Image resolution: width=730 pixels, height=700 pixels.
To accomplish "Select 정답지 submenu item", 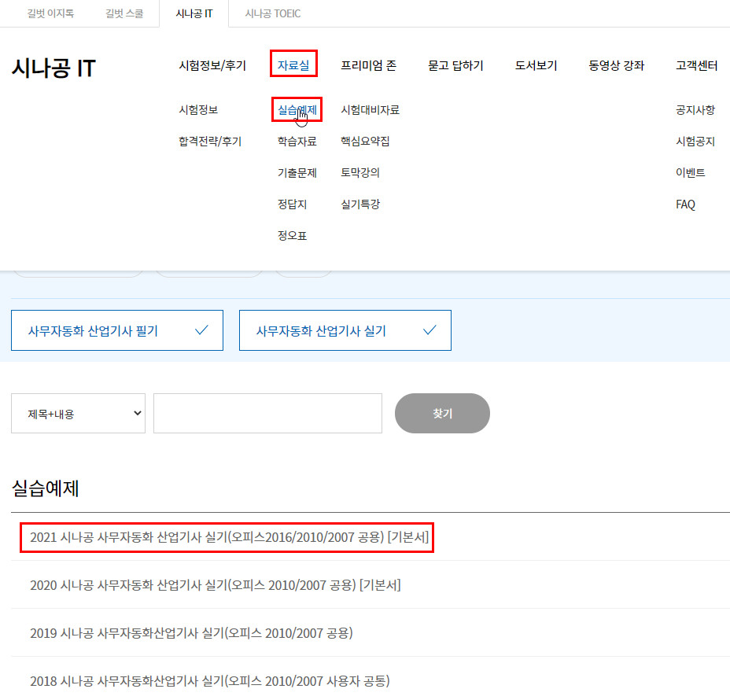I will 292,204.
